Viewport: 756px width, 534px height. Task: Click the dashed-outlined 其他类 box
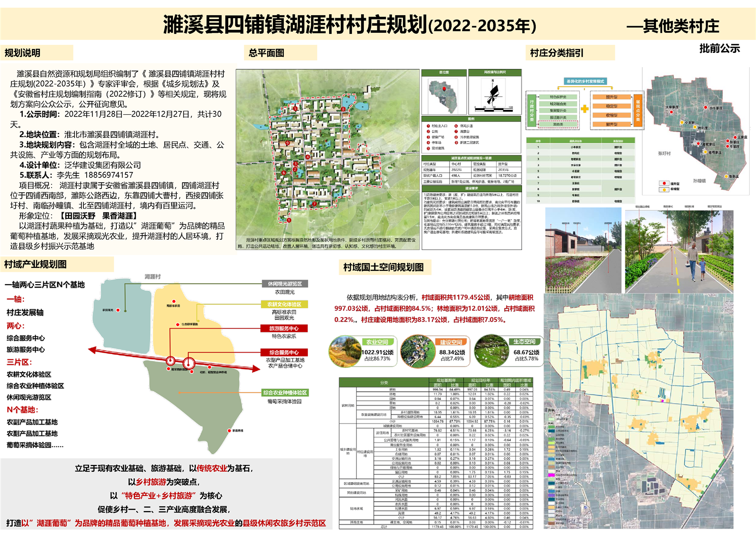pos(558,125)
